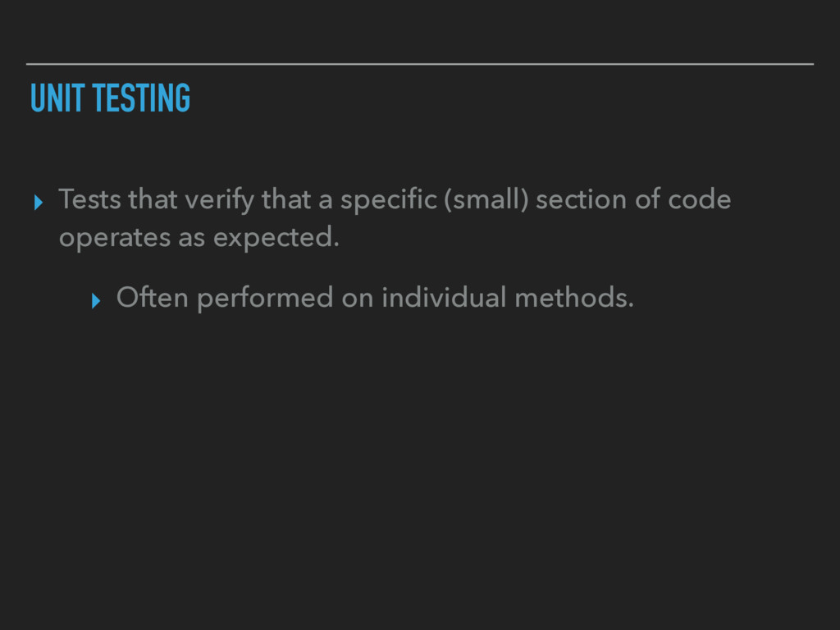
Task: Click the word "operates" on the second line
Action: pyautogui.click(x=115, y=239)
